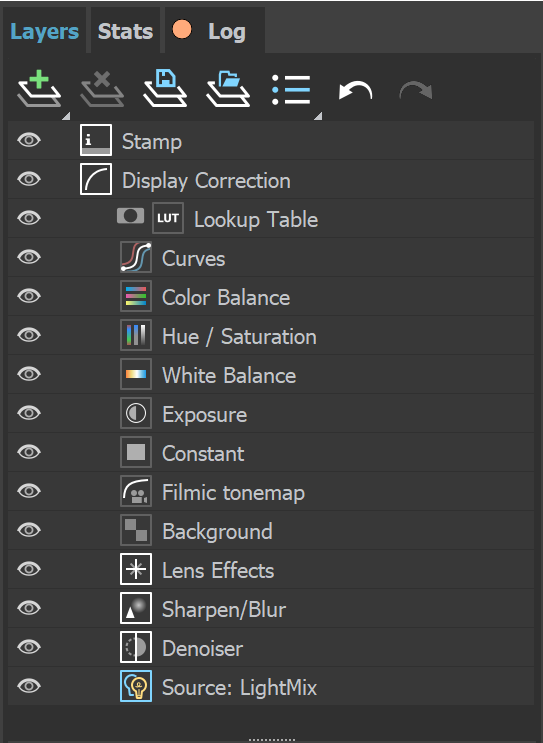Select the Denoiser layer name

[x=202, y=649]
